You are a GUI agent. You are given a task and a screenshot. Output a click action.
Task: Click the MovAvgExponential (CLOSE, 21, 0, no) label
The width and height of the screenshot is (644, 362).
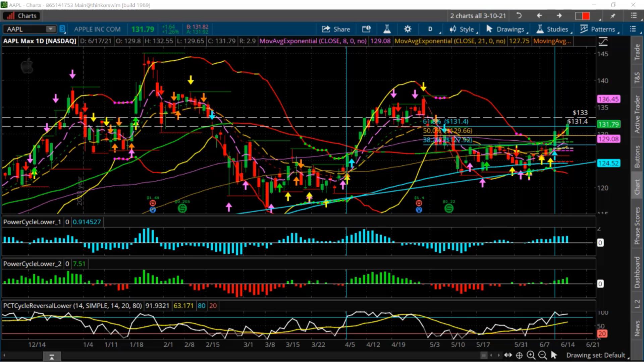[450, 41]
